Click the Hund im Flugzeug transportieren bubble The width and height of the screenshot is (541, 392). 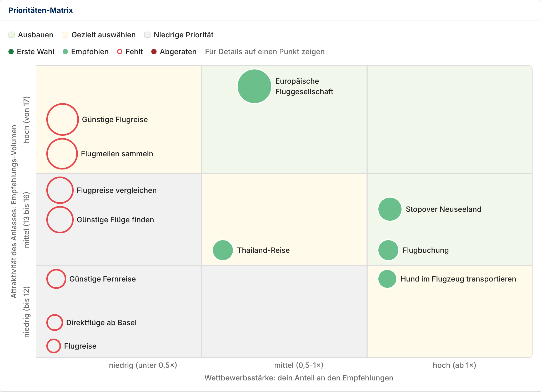click(x=387, y=279)
